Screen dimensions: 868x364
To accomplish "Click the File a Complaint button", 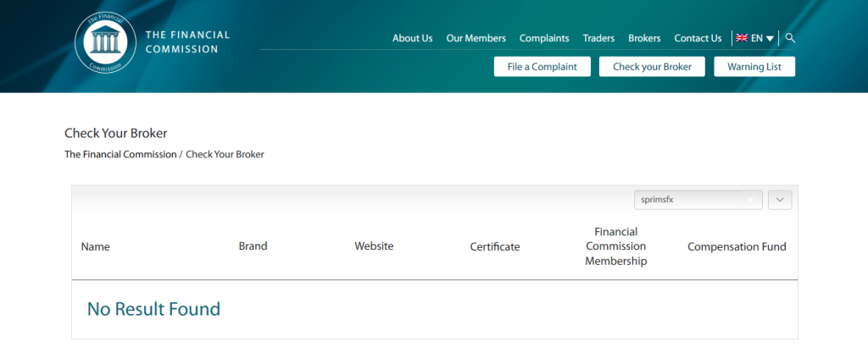I will [542, 66].
